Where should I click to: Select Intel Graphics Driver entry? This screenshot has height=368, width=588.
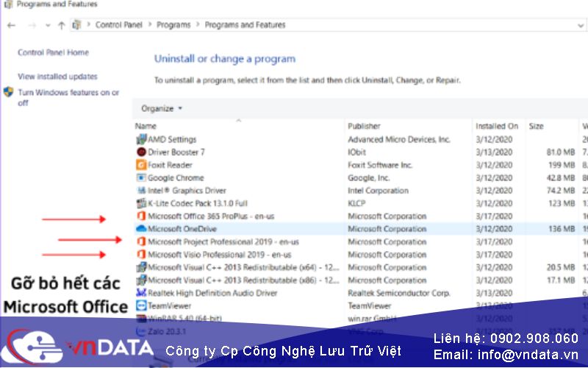(x=187, y=191)
